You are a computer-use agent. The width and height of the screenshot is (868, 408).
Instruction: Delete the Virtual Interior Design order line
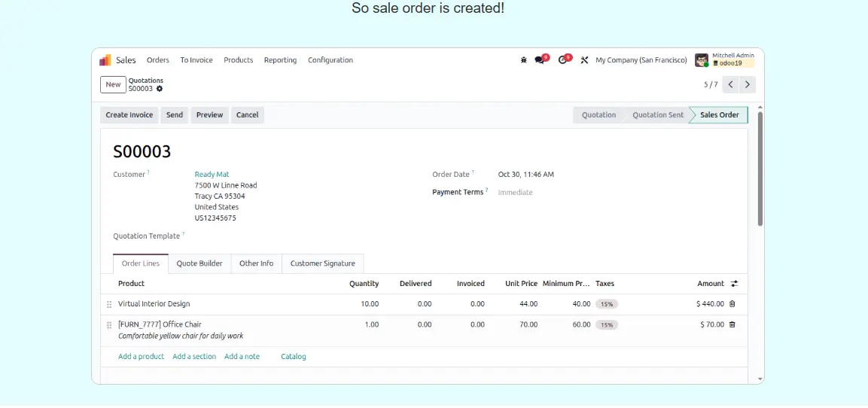coord(732,304)
